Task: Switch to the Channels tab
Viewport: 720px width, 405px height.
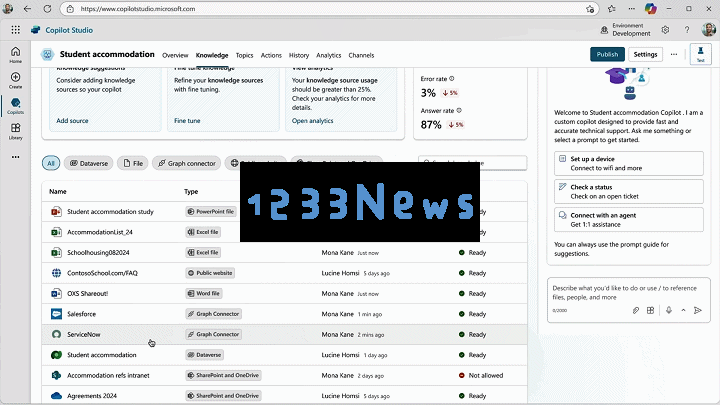Action: [361, 55]
